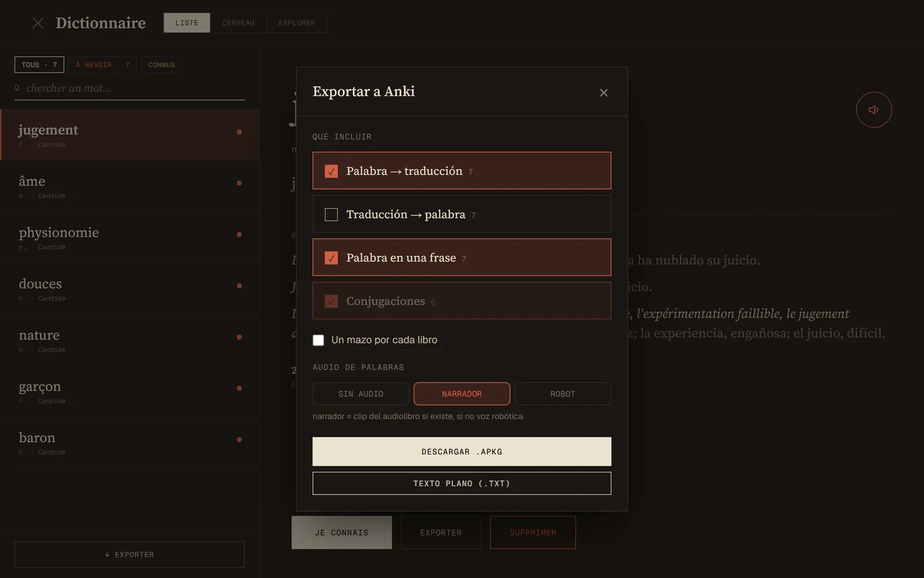Close the Exportar a Anki dialog
This screenshot has height=578, width=924.
tap(603, 92)
